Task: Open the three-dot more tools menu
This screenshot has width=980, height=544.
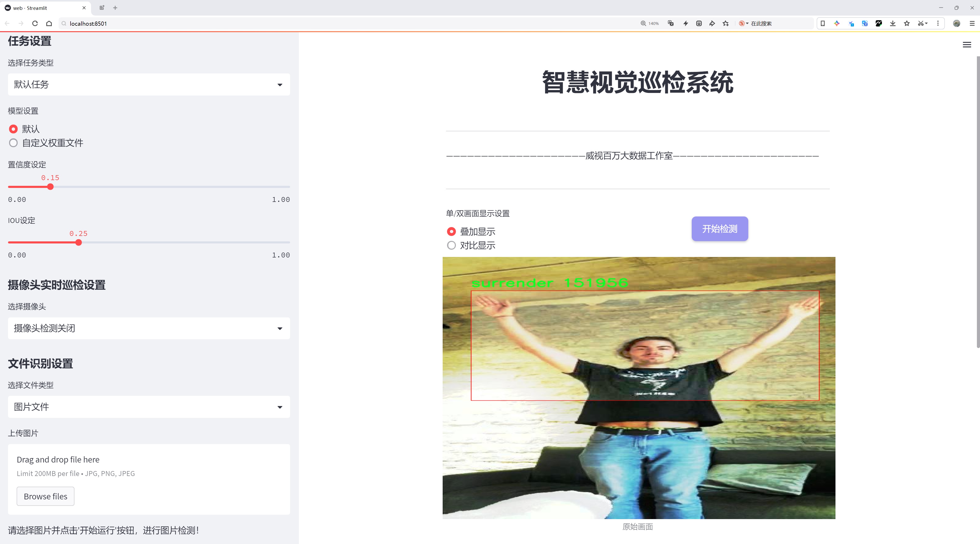Action: point(938,24)
